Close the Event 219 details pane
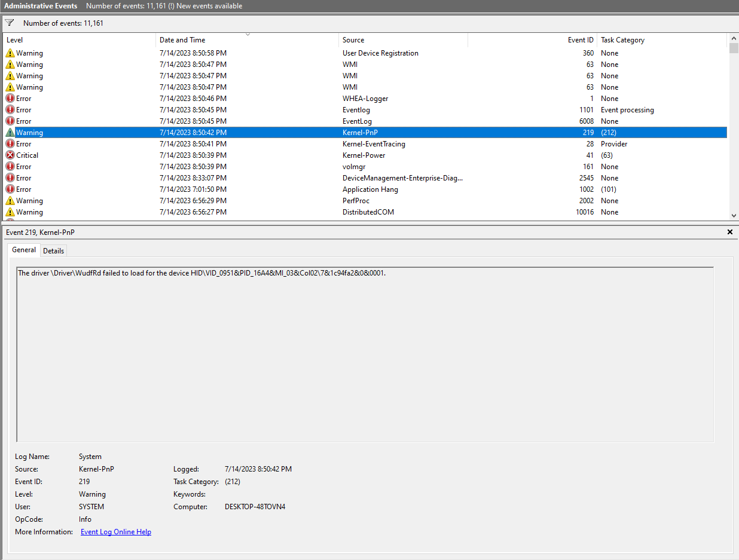 pos(729,232)
